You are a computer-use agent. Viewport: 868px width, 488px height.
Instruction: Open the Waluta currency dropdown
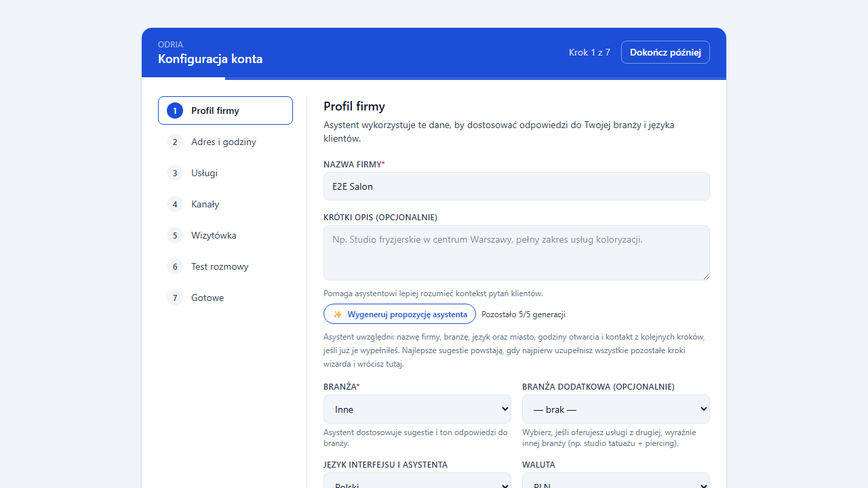[x=616, y=481]
